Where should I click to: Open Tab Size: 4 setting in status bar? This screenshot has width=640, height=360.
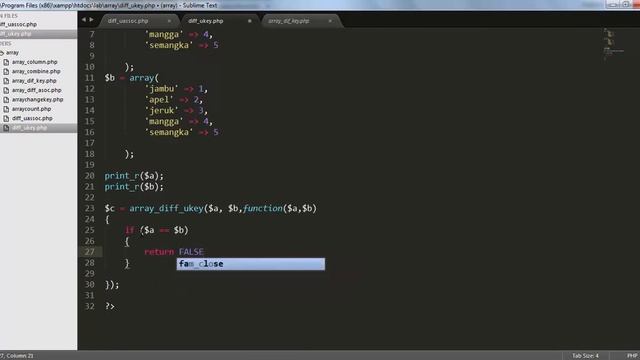coord(585,356)
